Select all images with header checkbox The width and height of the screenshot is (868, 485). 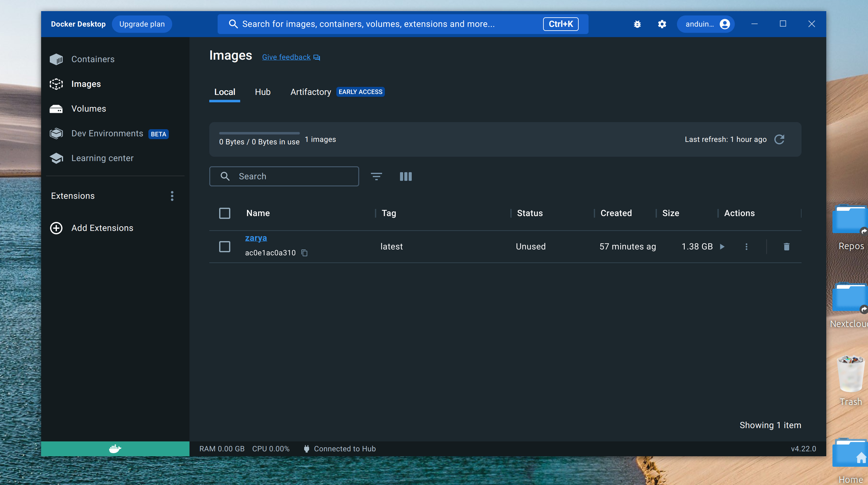tap(224, 213)
